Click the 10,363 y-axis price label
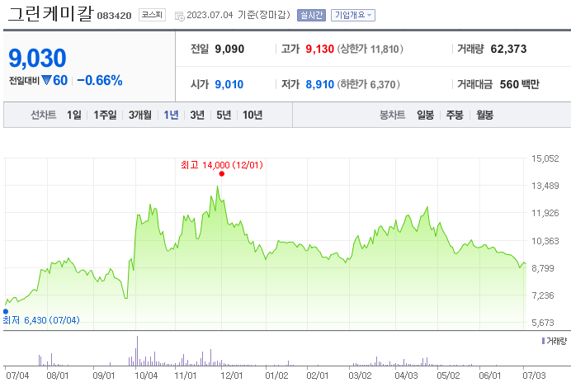Screen dimensions: 571x392 (x=545, y=241)
